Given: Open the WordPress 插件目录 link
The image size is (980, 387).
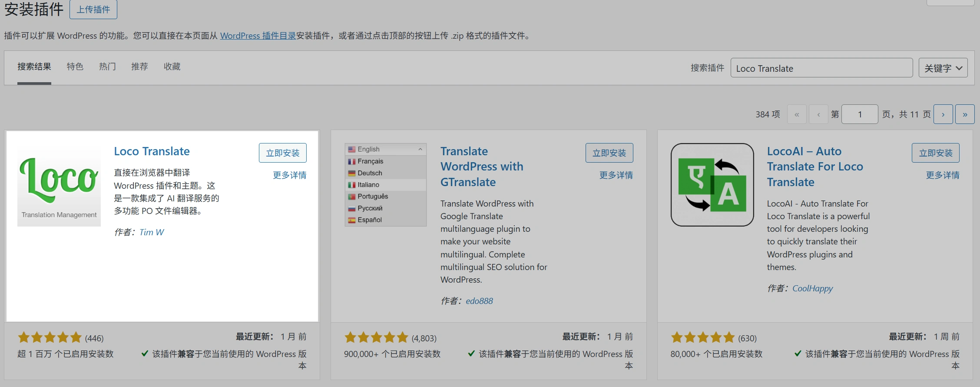Looking at the screenshot, I should (258, 36).
